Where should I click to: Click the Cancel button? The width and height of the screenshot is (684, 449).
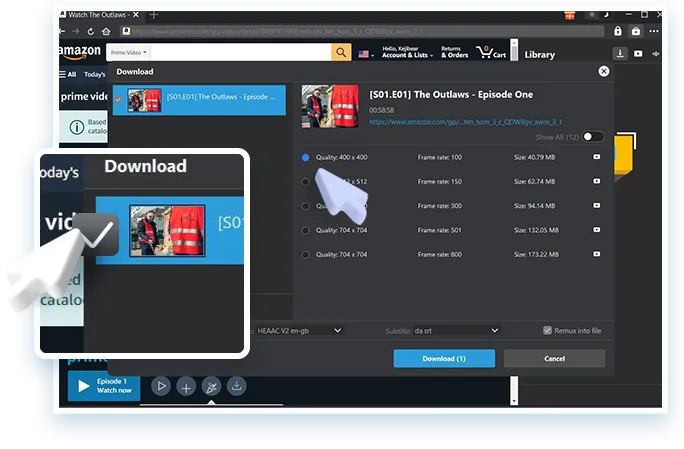point(554,358)
